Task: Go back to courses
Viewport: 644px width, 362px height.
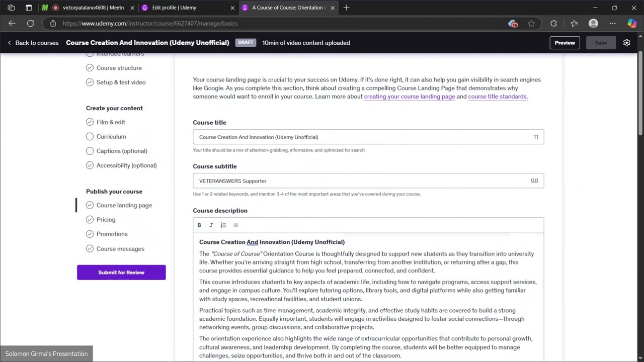Action: (33, 43)
